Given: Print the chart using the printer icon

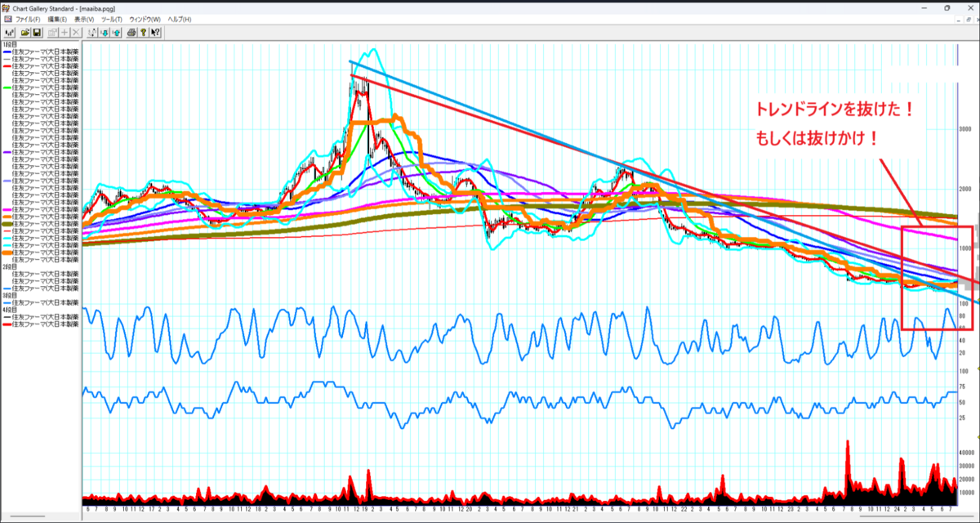Looking at the screenshot, I should pos(131,33).
